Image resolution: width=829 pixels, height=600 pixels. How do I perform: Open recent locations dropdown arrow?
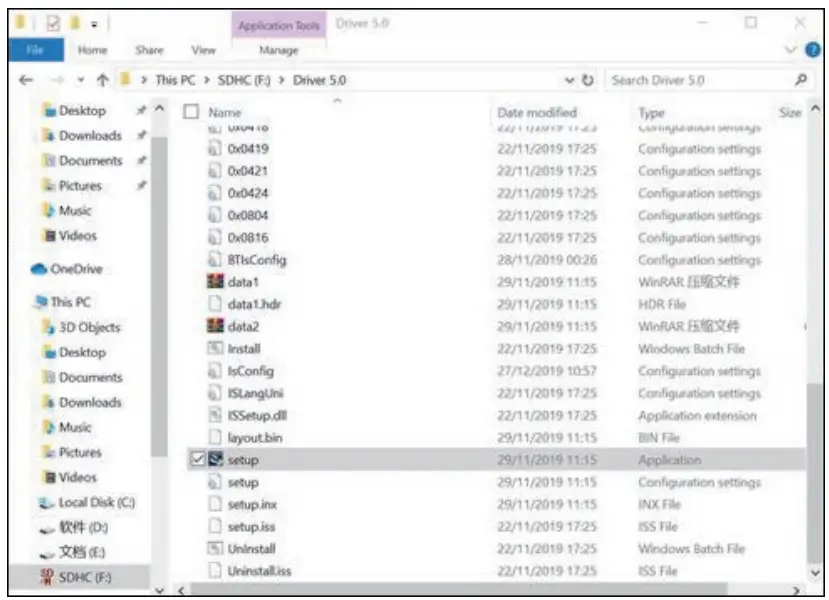tap(80, 80)
